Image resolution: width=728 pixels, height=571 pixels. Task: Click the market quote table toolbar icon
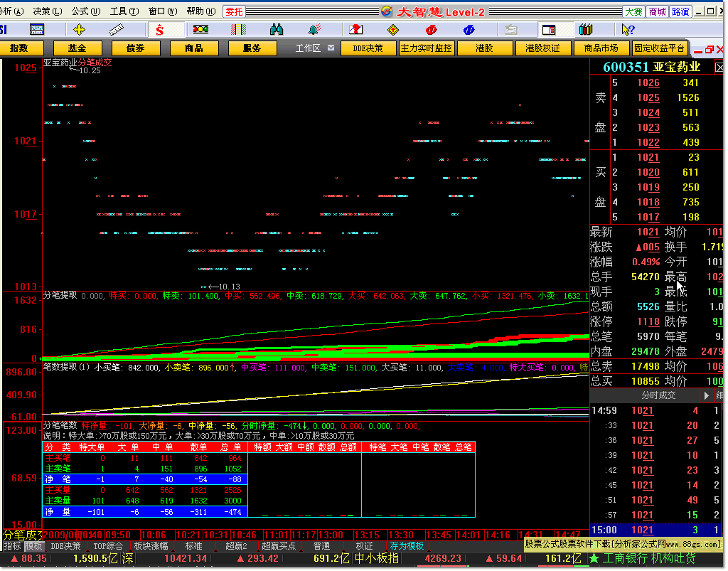[x=37, y=30]
